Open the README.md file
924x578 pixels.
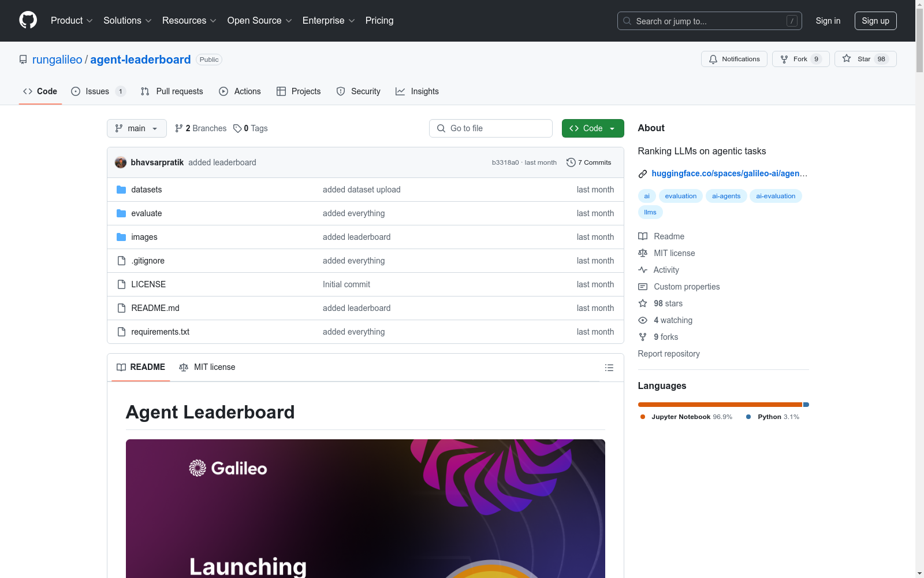coord(155,308)
